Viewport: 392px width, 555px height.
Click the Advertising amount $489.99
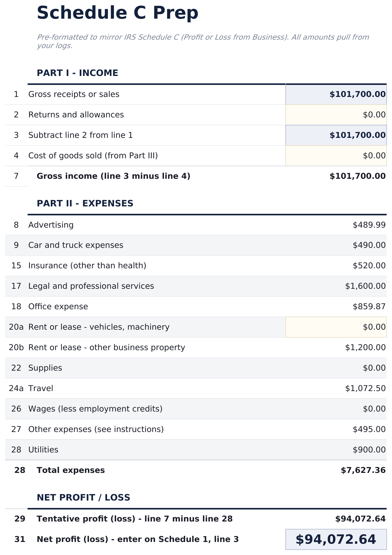tap(369, 225)
